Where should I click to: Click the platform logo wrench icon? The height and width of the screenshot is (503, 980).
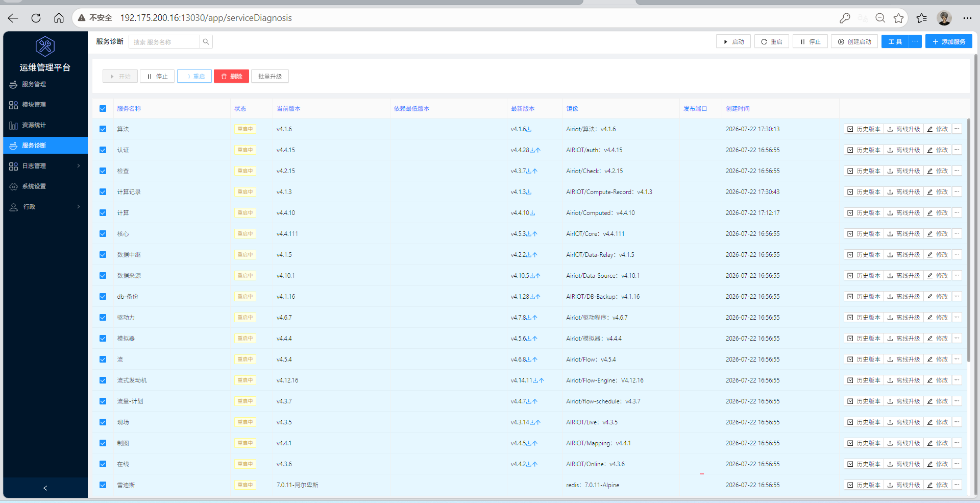tap(45, 46)
